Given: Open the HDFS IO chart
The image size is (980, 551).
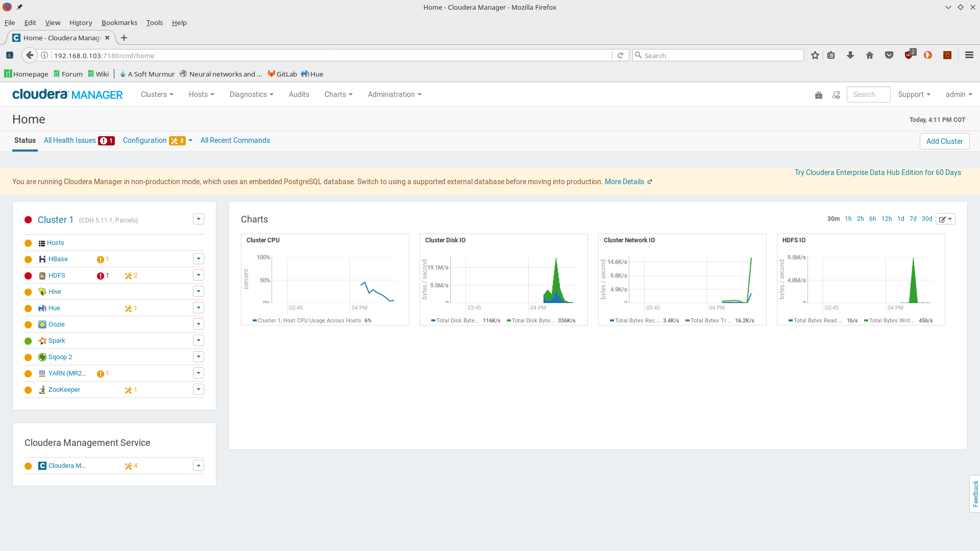Looking at the screenshot, I should (861, 280).
